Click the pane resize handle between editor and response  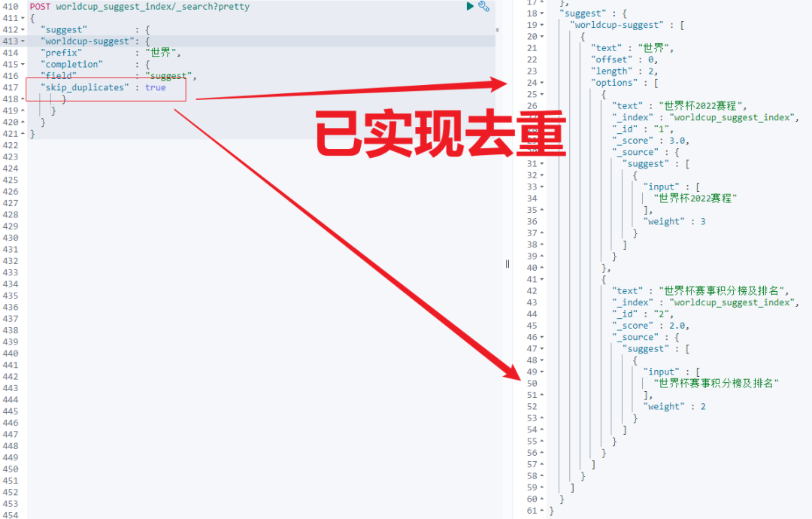(507, 264)
